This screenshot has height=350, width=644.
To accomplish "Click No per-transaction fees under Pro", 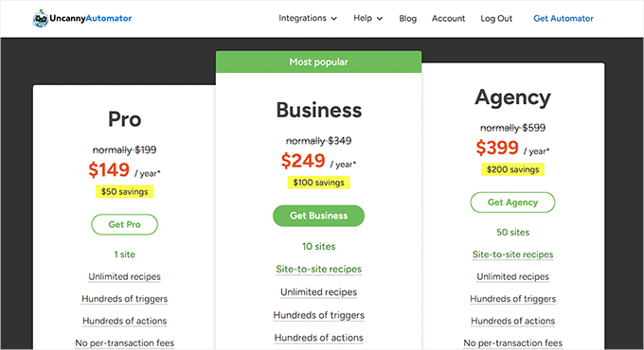I will [x=124, y=343].
